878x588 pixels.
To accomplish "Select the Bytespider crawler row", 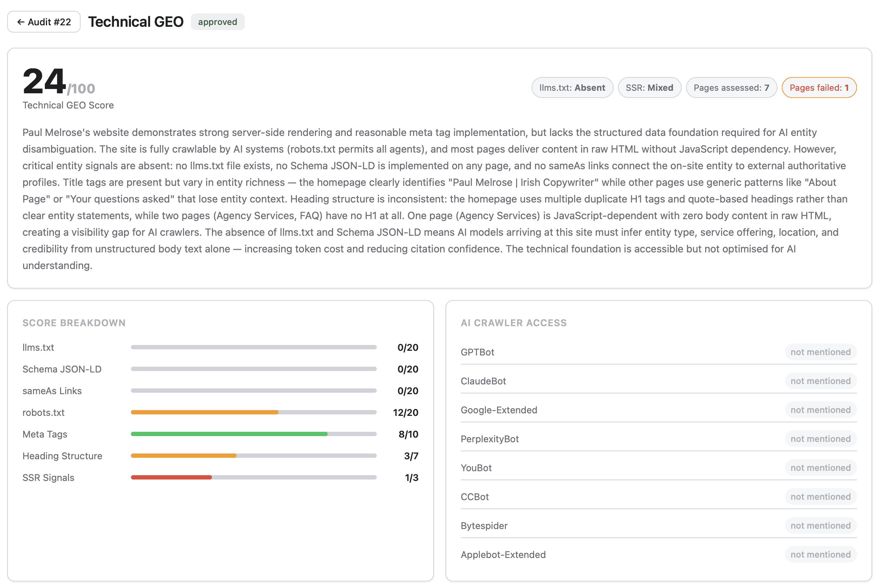I will point(484,525).
